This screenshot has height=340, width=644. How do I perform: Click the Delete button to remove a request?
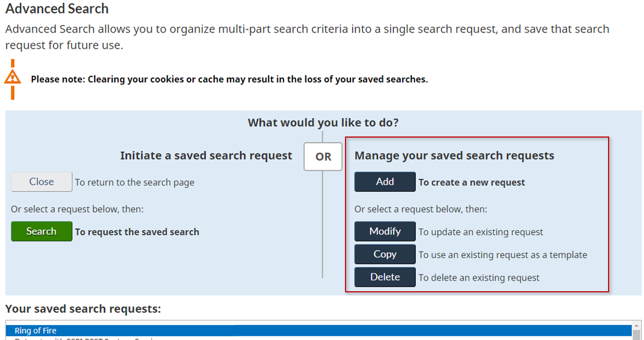tap(385, 277)
